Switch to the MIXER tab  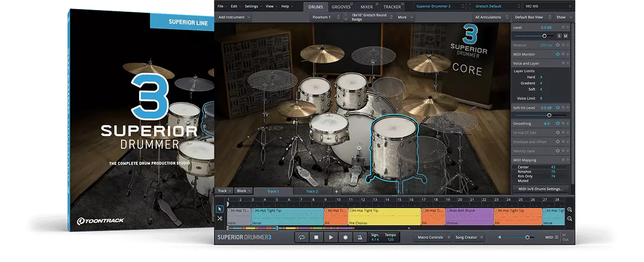(367, 6)
